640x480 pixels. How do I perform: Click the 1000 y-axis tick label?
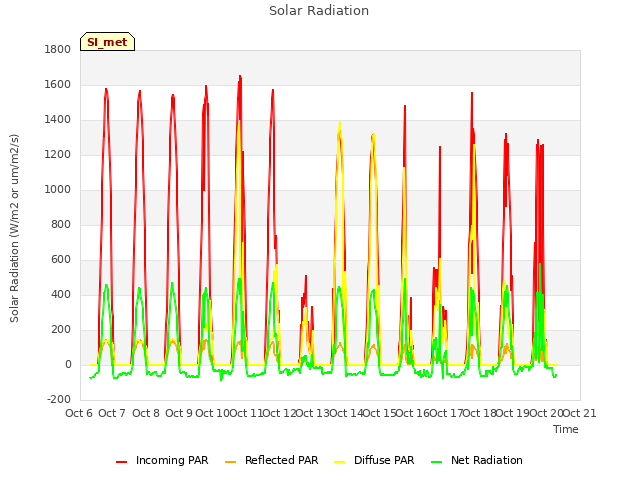[58, 189]
